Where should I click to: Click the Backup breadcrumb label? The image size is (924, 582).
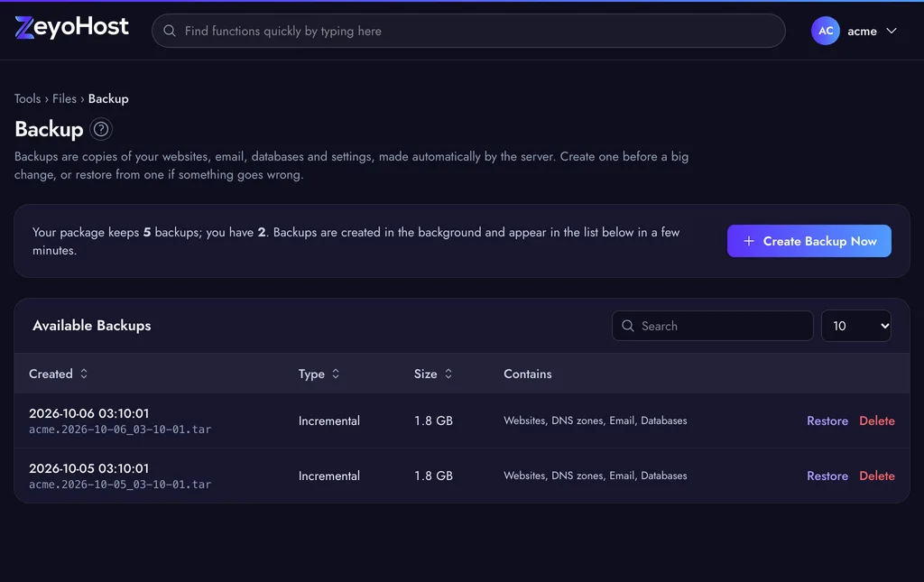click(x=108, y=98)
